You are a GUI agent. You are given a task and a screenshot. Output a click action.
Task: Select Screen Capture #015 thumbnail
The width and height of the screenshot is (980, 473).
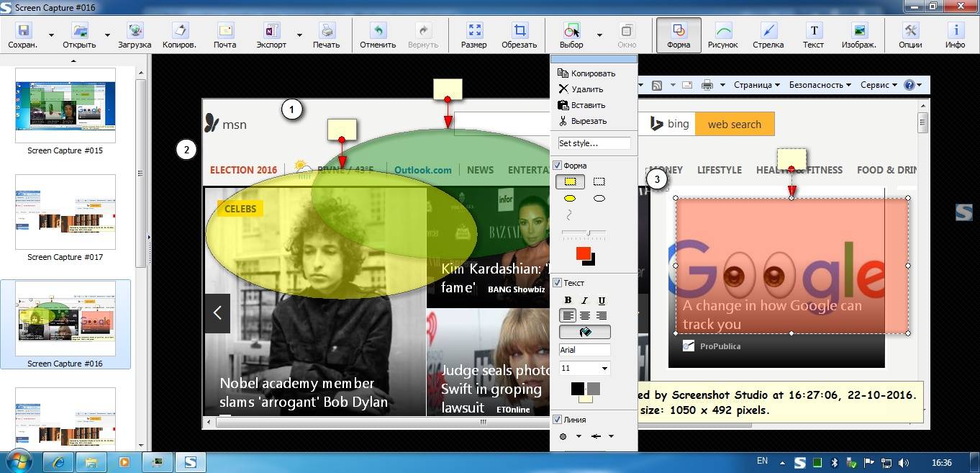pos(65,106)
